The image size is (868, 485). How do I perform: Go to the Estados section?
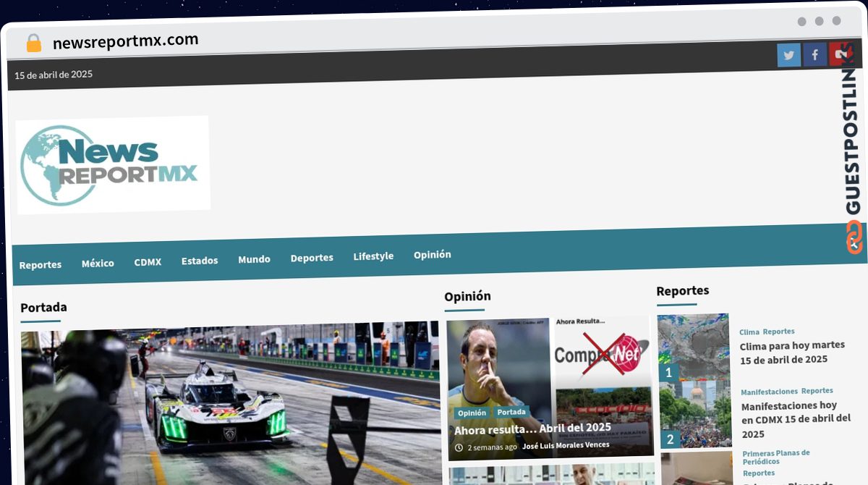click(x=200, y=261)
